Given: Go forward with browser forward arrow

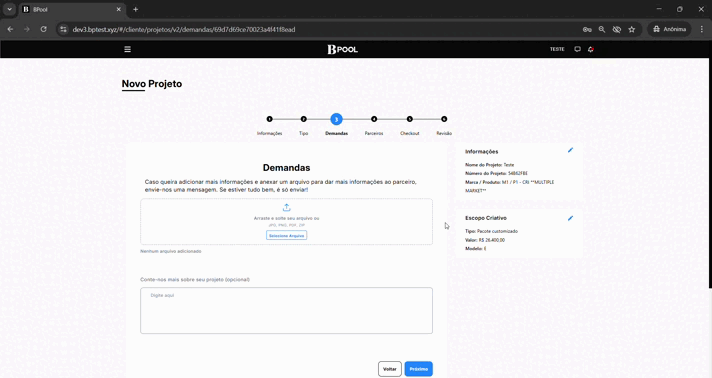Looking at the screenshot, I should pos(27,29).
